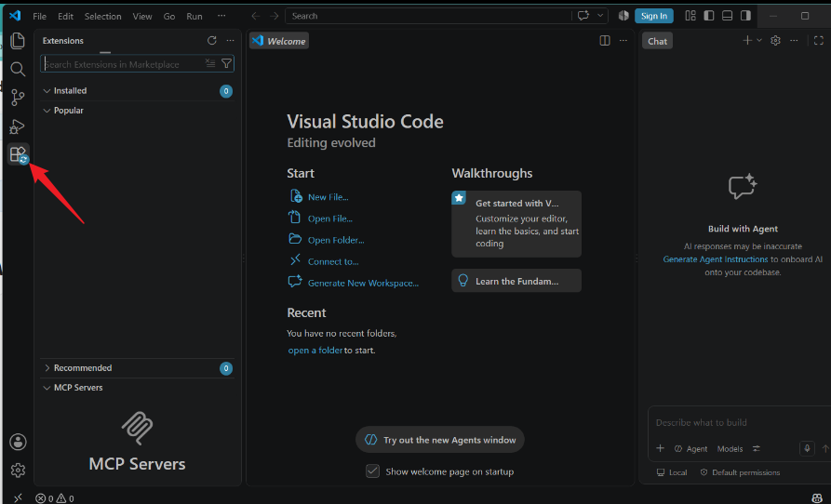Go forward with navigation arrow

274,16
